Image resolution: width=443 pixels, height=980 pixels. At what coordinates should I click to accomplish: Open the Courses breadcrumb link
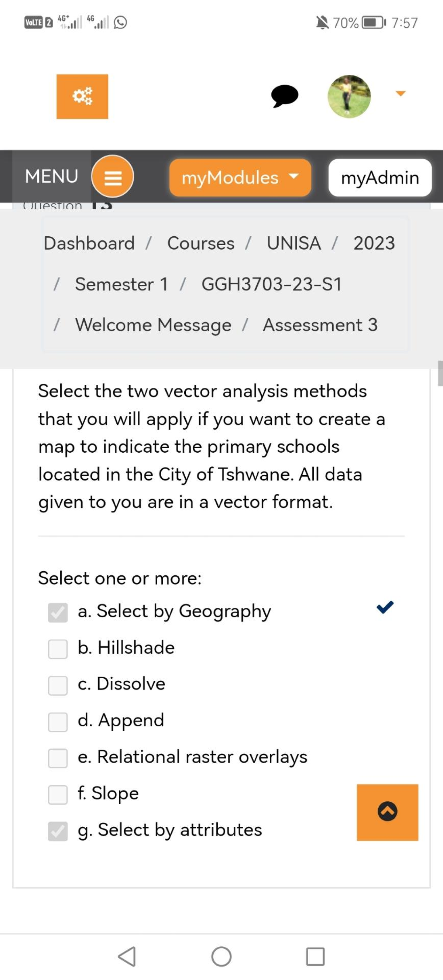tap(201, 243)
